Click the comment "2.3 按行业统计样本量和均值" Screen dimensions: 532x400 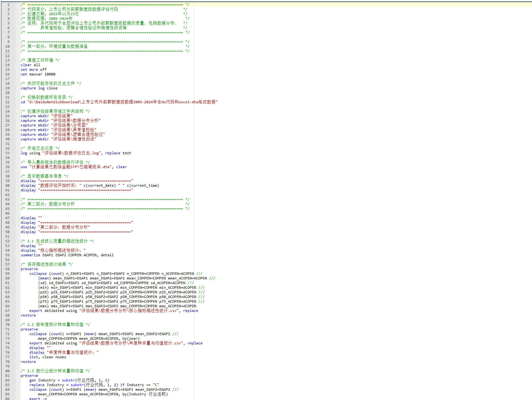click(x=55, y=371)
